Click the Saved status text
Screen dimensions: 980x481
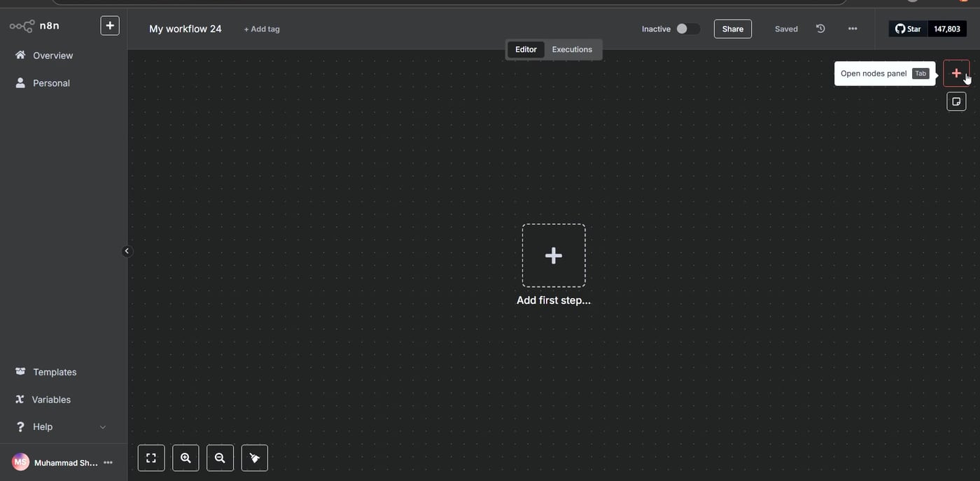point(786,29)
